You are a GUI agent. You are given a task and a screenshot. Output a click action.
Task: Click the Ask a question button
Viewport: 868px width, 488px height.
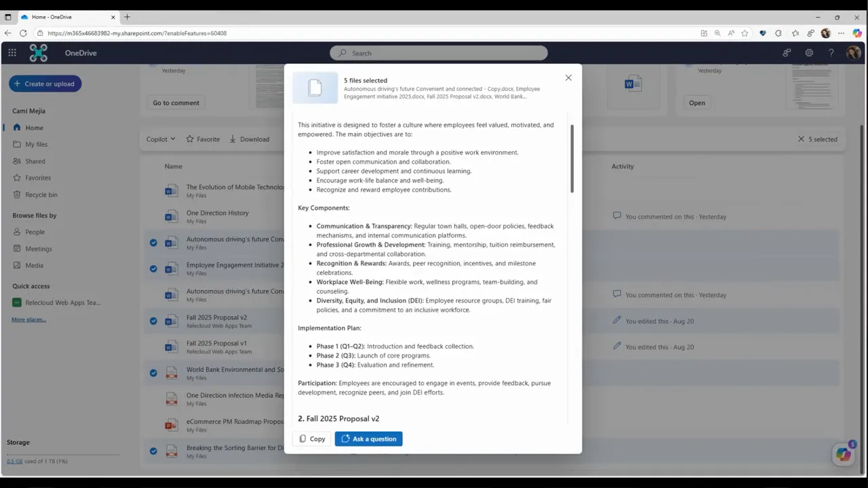pyautogui.click(x=368, y=439)
